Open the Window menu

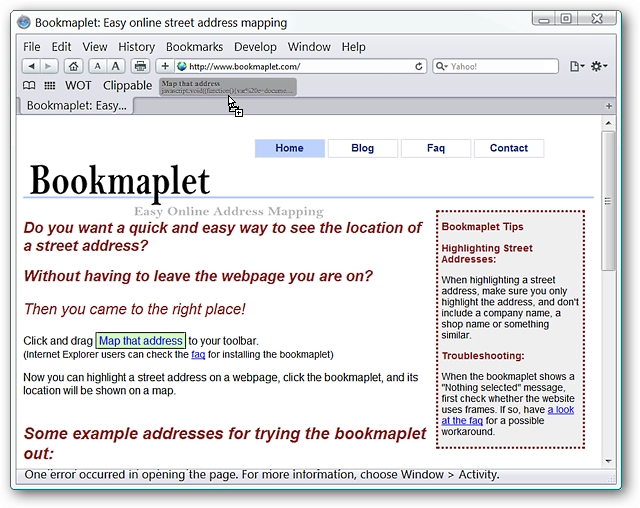[x=309, y=47]
